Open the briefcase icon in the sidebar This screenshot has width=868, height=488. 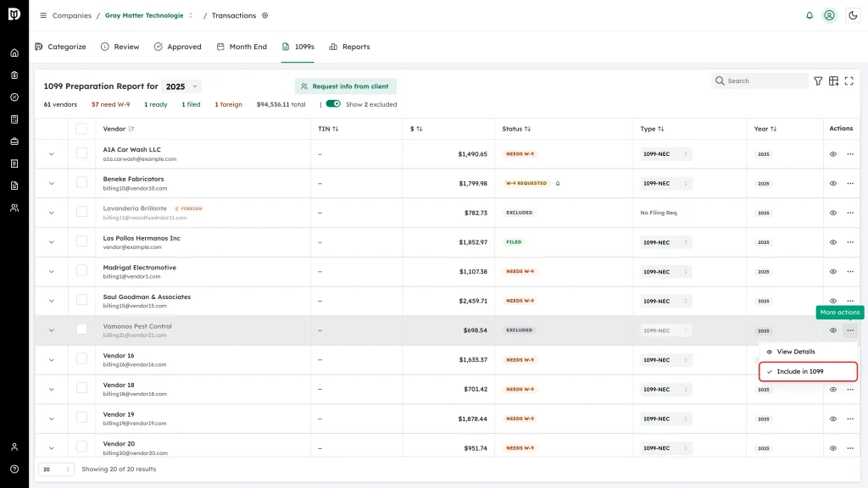point(14,141)
